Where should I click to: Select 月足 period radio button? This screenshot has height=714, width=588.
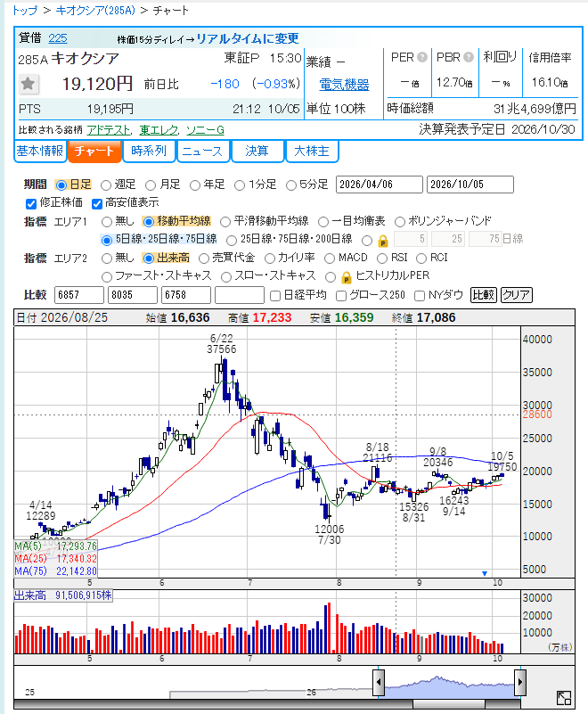(x=151, y=185)
